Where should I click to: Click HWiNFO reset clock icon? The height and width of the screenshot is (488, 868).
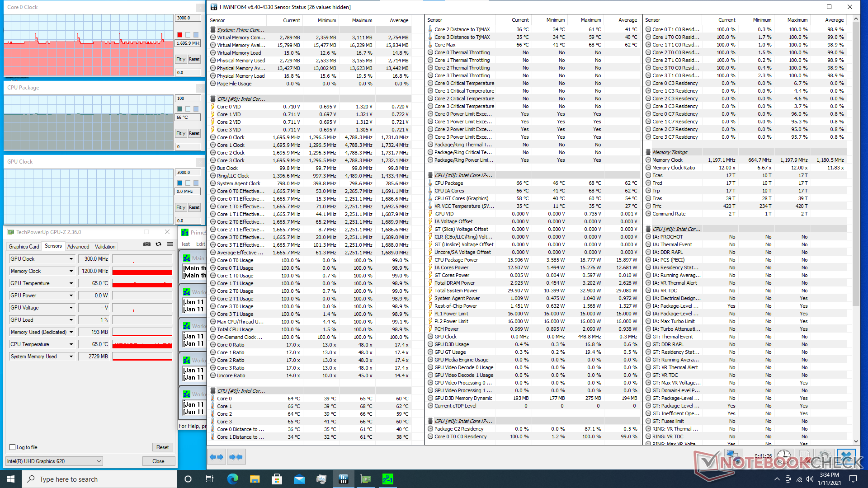784,456
